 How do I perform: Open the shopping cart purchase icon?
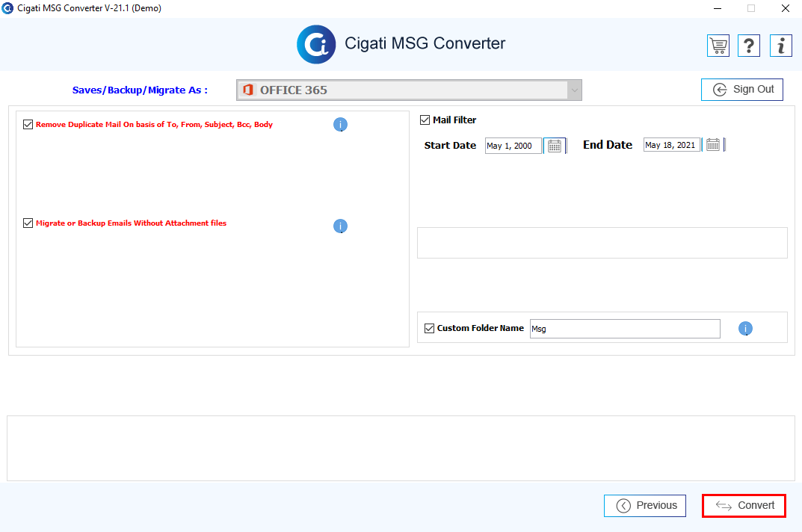718,46
